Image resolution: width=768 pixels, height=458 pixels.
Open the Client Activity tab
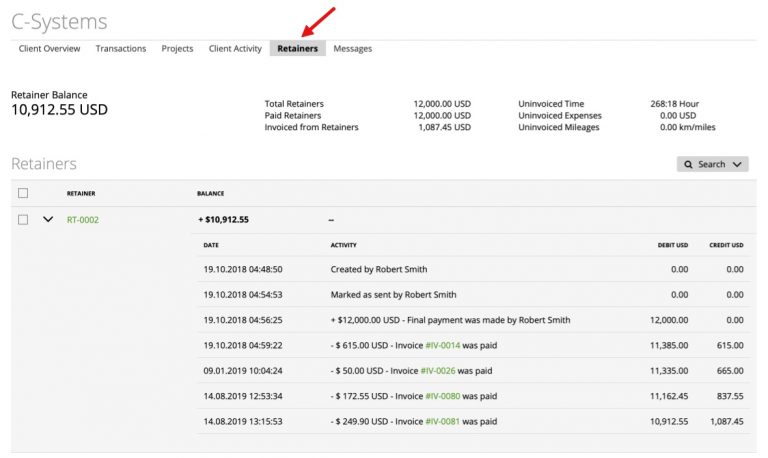235,48
